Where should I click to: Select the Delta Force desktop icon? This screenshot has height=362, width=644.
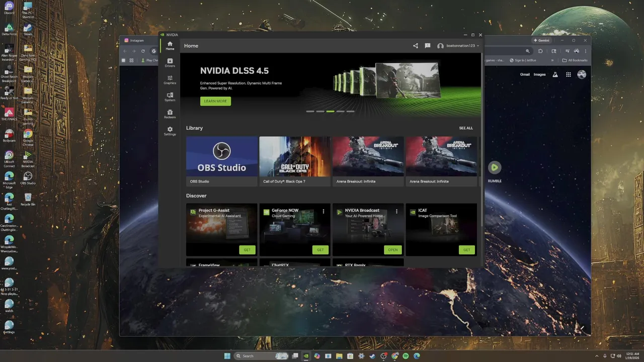(x=9, y=29)
